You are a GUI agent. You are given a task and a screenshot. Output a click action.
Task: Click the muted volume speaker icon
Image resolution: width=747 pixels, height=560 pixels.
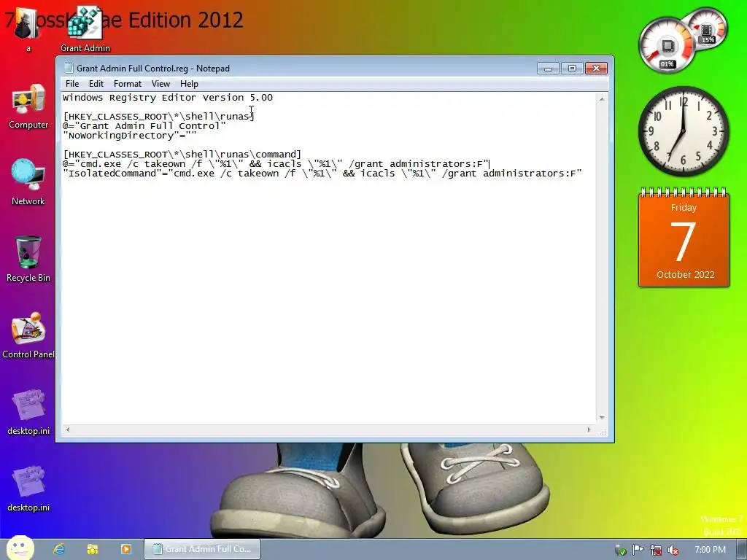[673, 550]
